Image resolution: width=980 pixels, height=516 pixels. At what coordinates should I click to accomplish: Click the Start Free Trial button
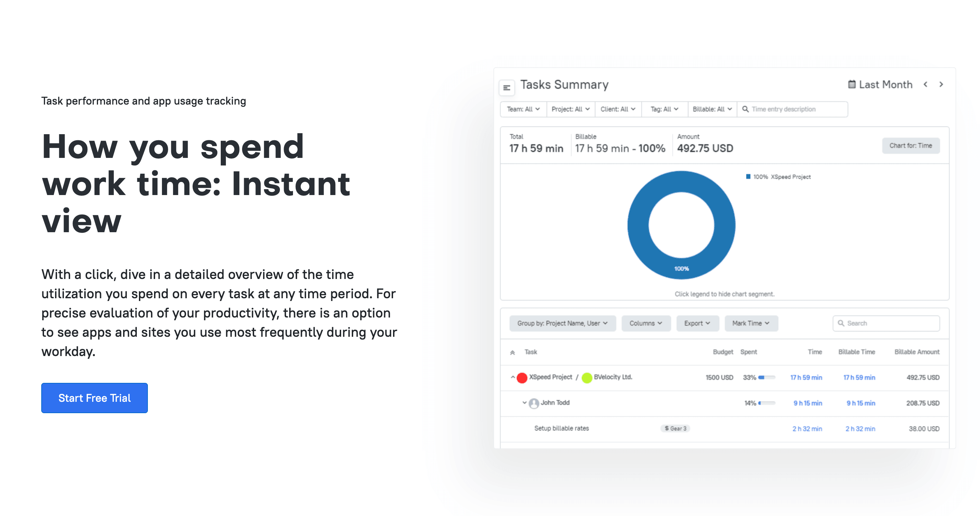[94, 398]
